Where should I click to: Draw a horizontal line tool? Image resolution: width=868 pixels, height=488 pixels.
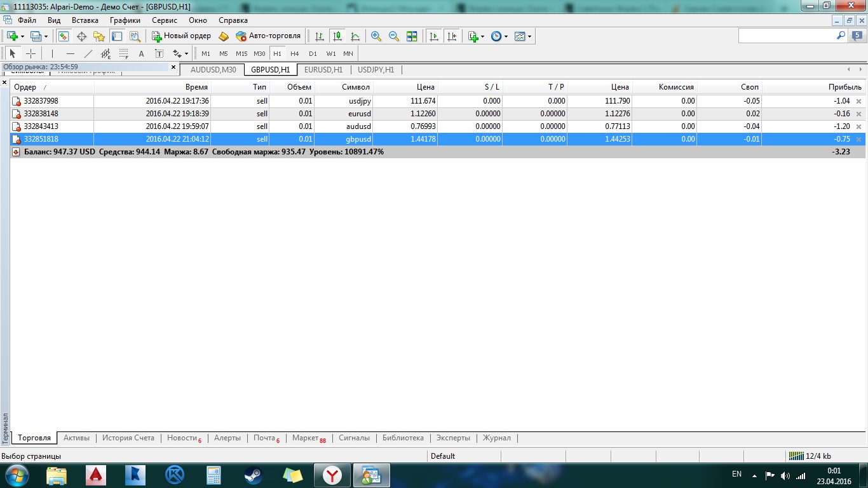(x=70, y=53)
